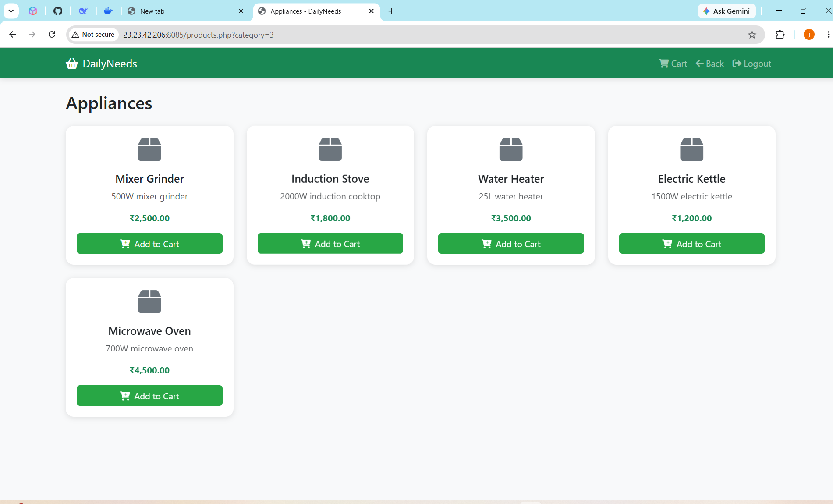Click the browser forward arrow
Image resolution: width=833 pixels, height=504 pixels.
[32, 35]
